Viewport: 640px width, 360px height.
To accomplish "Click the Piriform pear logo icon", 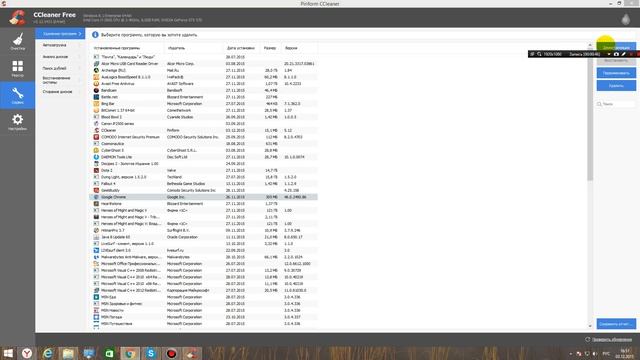I will tap(625, 19).
